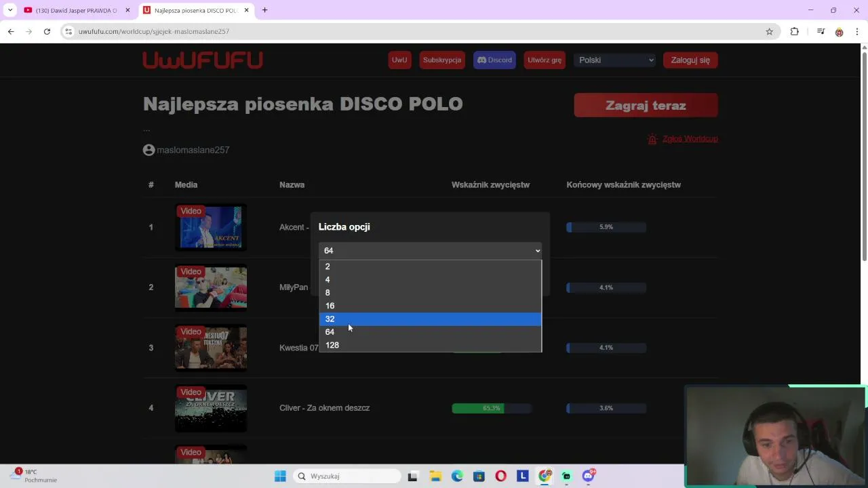Image resolution: width=868 pixels, height=488 pixels.
Task: Click the 5.9% final win rate bar
Action: 606,227
